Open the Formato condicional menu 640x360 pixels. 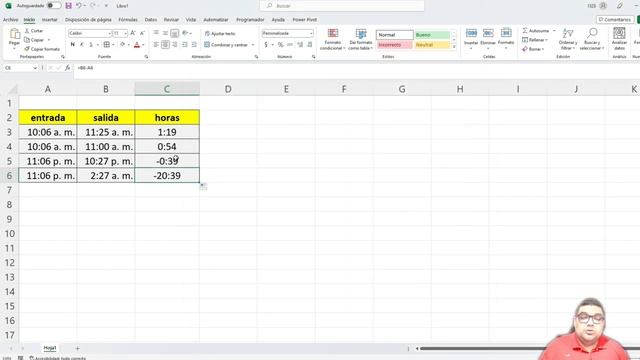[x=333, y=40]
